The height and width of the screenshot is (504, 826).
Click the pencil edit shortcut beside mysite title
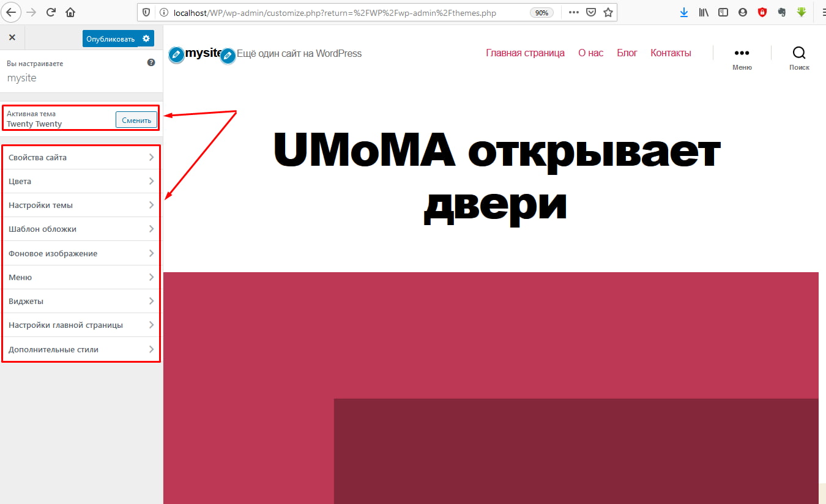(176, 55)
